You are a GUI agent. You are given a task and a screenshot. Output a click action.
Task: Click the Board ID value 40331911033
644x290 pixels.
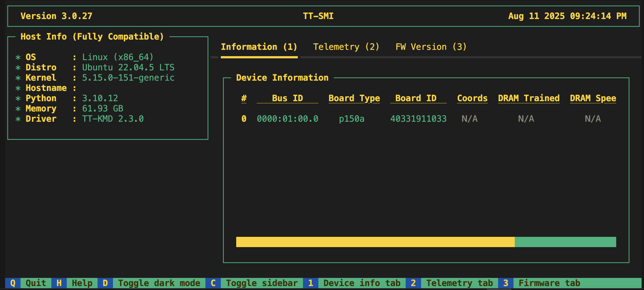418,119
